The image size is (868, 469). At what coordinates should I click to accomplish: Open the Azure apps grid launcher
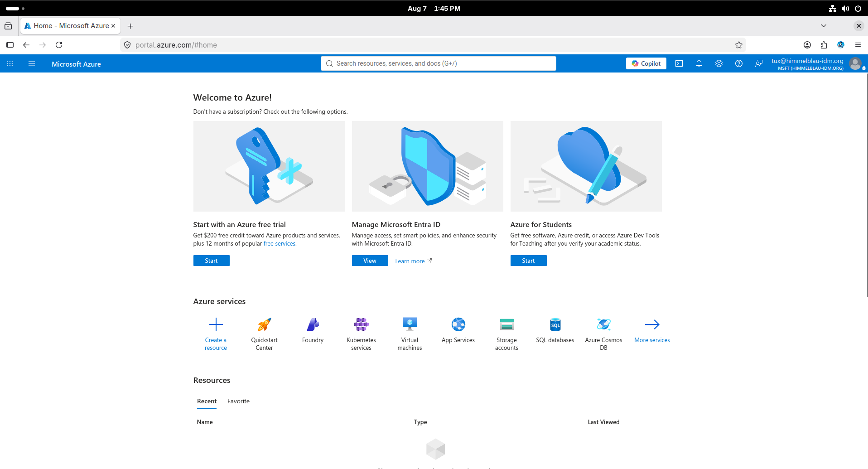click(10, 63)
